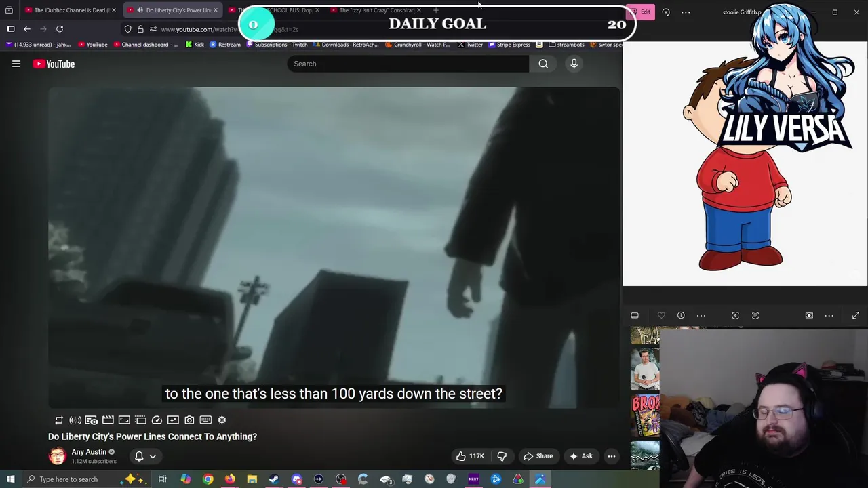The width and height of the screenshot is (868, 488).
Task: Open Firefox from the taskbar
Action: 230,479
